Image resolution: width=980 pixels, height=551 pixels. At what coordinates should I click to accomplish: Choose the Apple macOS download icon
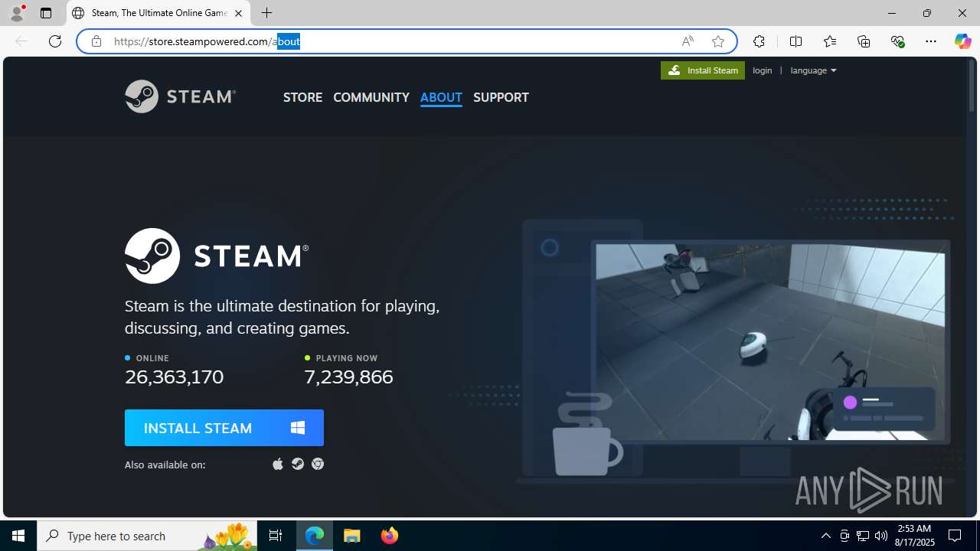click(x=278, y=464)
